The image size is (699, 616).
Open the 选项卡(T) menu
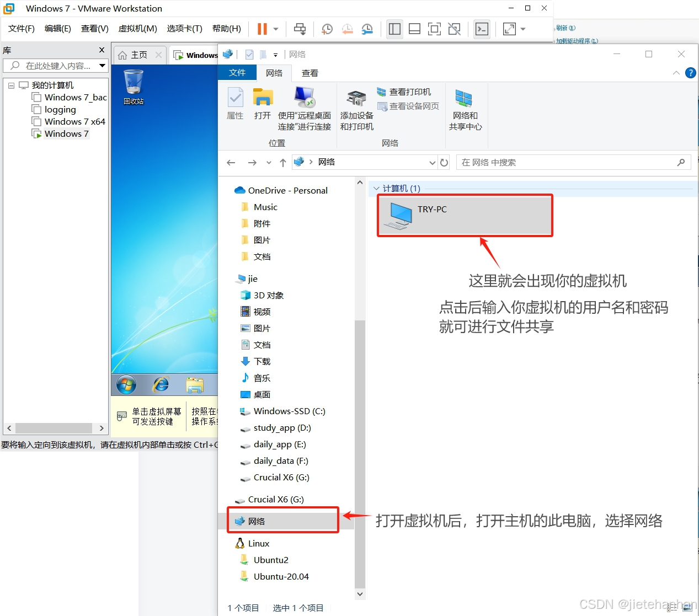(185, 29)
